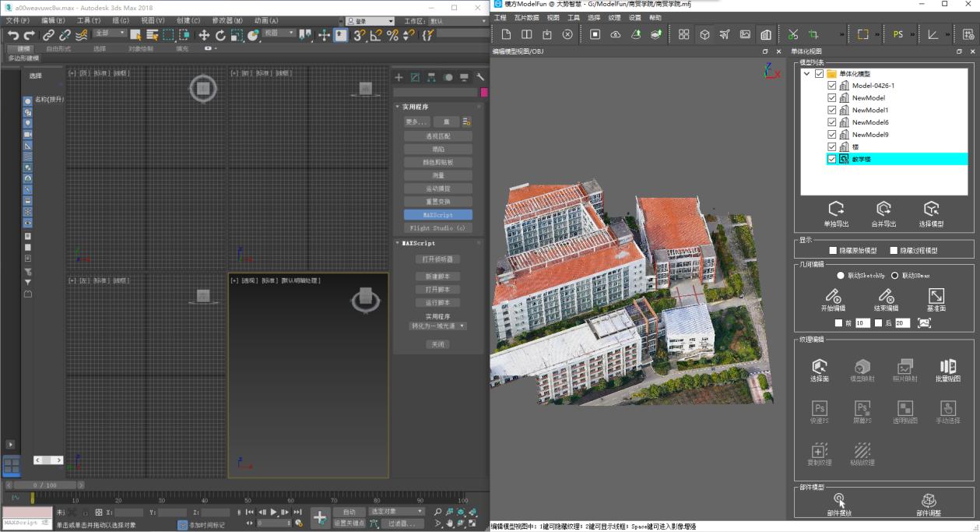Open the 选定对象 key filter dropdown
The height and width of the screenshot is (532, 980).
[397, 512]
